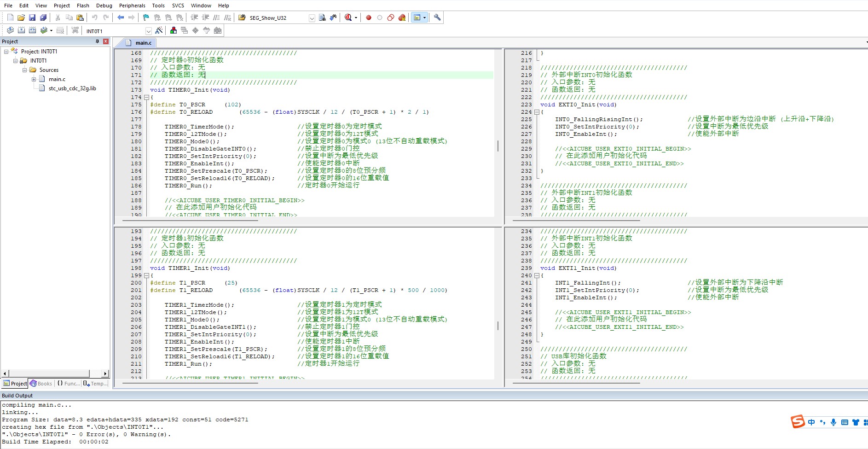Toggle Sogou Chinese/English input mode
The height and width of the screenshot is (449, 868).
coord(811,422)
